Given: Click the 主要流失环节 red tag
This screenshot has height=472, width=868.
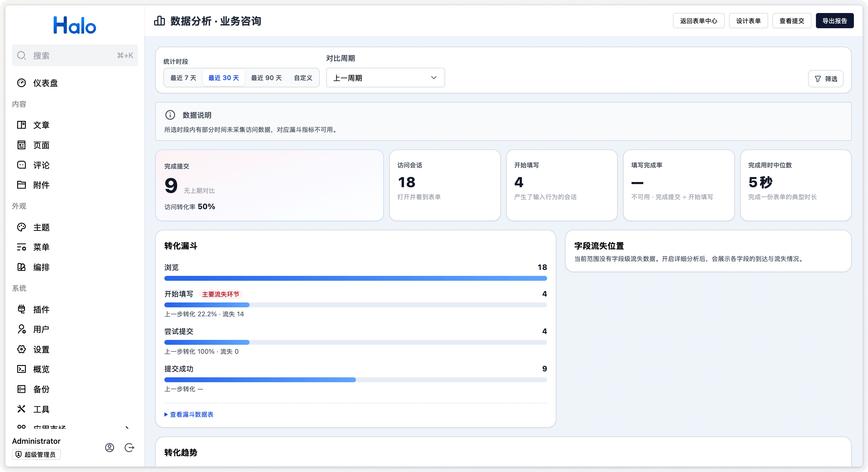Looking at the screenshot, I should (221, 294).
